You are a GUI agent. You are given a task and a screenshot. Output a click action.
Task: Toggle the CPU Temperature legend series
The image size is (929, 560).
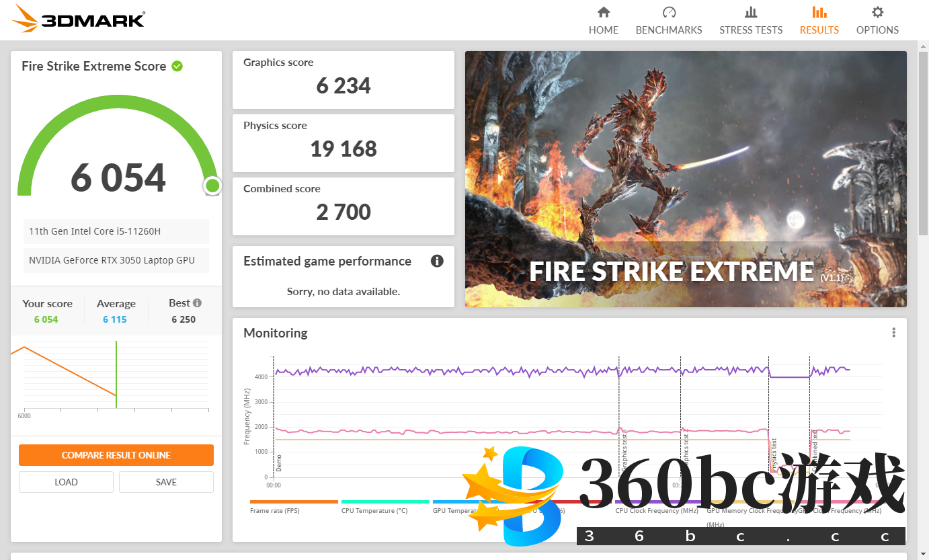coord(385,506)
